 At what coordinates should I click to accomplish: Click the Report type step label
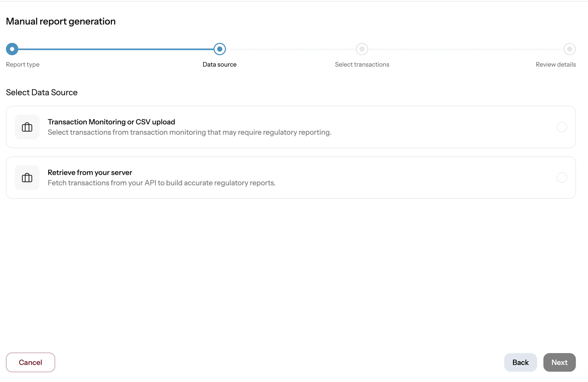(23, 65)
